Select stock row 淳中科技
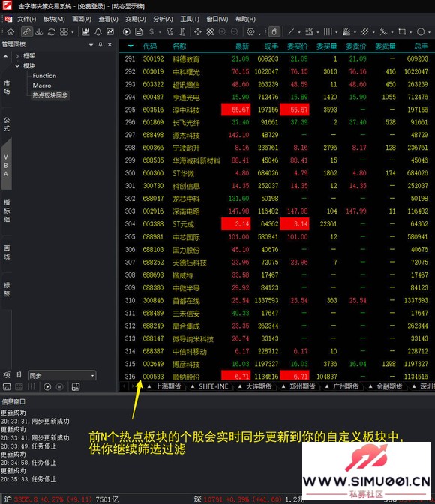 point(277,109)
